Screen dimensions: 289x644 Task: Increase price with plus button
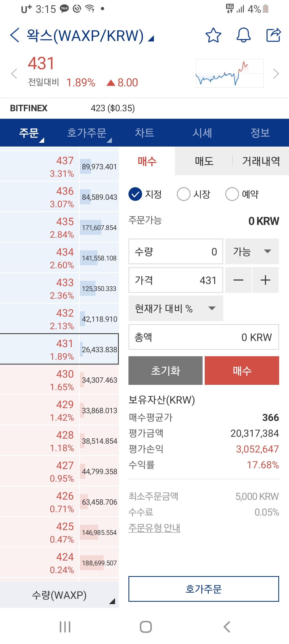(x=265, y=280)
